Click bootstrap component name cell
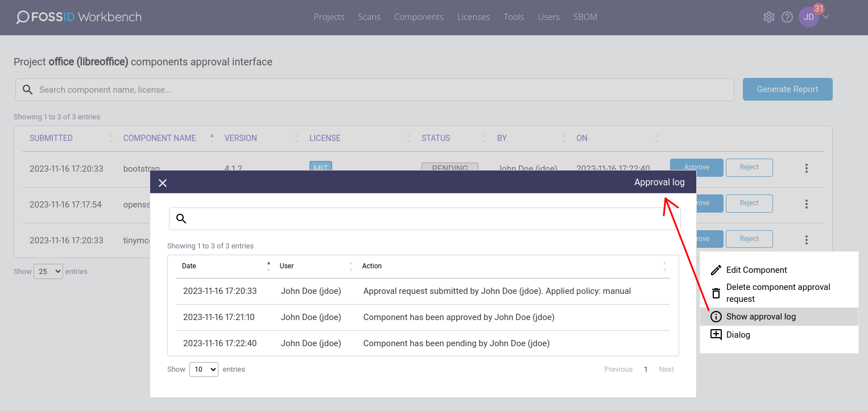The image size is (868, 411). point(142,168)
